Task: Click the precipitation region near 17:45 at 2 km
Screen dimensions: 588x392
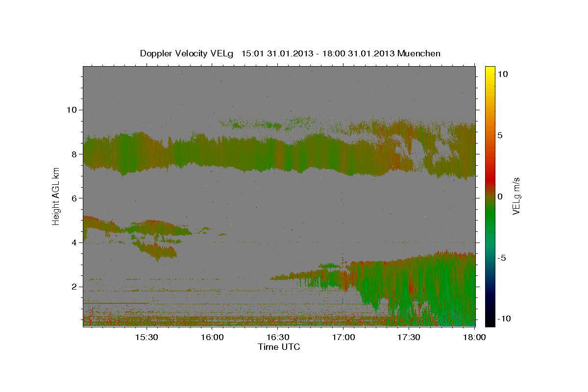Action: (x=442, y=287)
